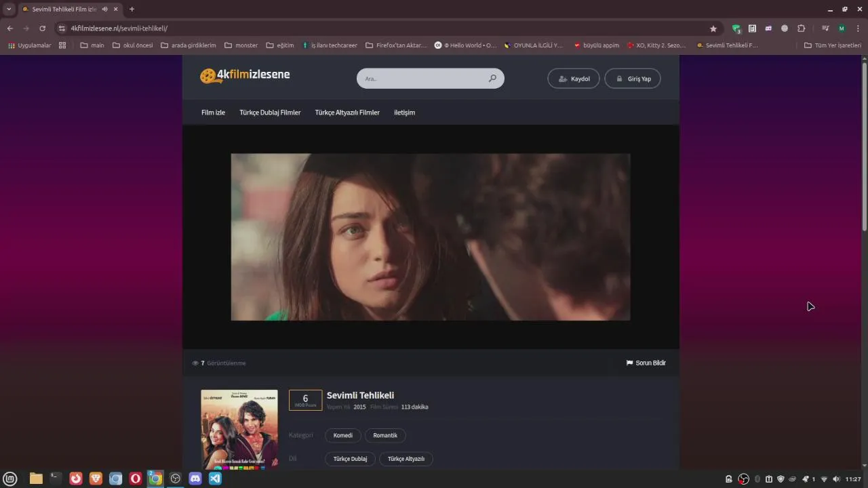The height and width of the screenshot is (488, 868).
Task: Reload the page with refresh icon
Action: coord(42,28)
